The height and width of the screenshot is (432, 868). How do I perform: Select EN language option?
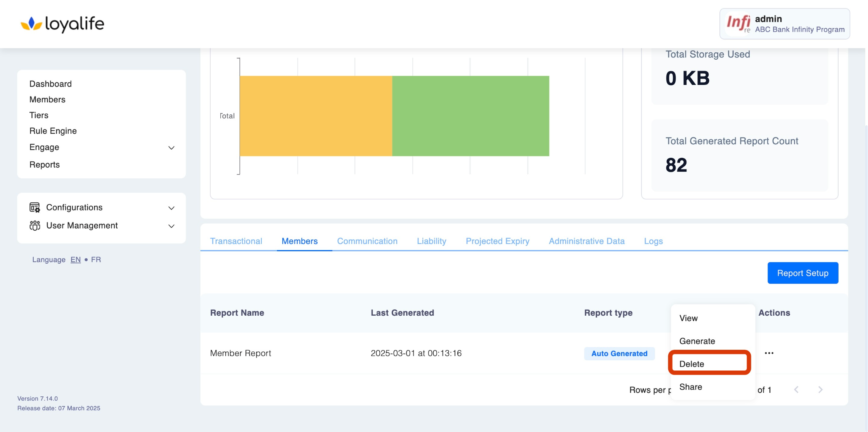(76, 260)
